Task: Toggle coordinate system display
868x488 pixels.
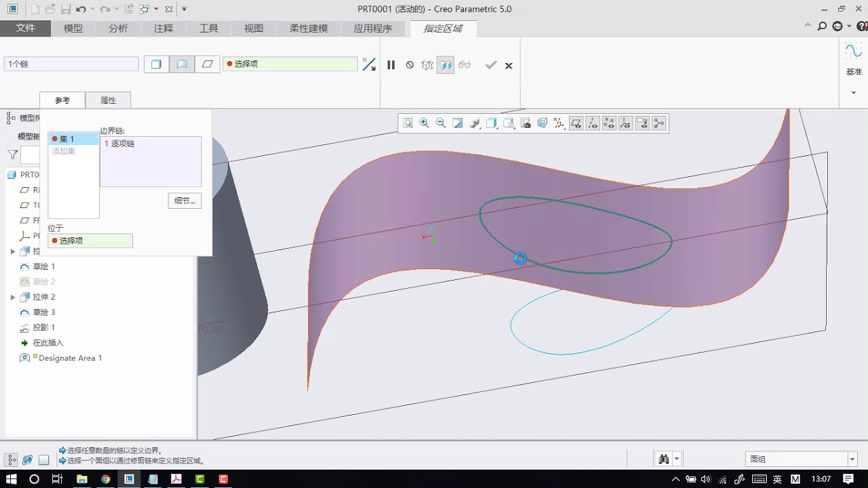Action: point(626,123)
